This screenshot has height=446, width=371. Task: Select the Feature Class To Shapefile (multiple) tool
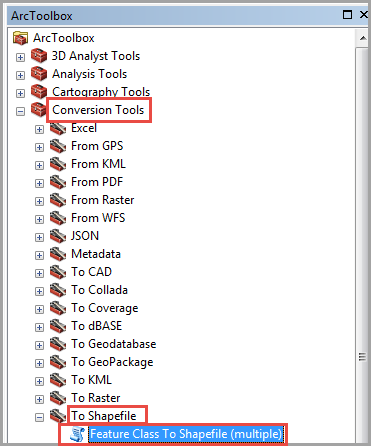click(186, 434)
